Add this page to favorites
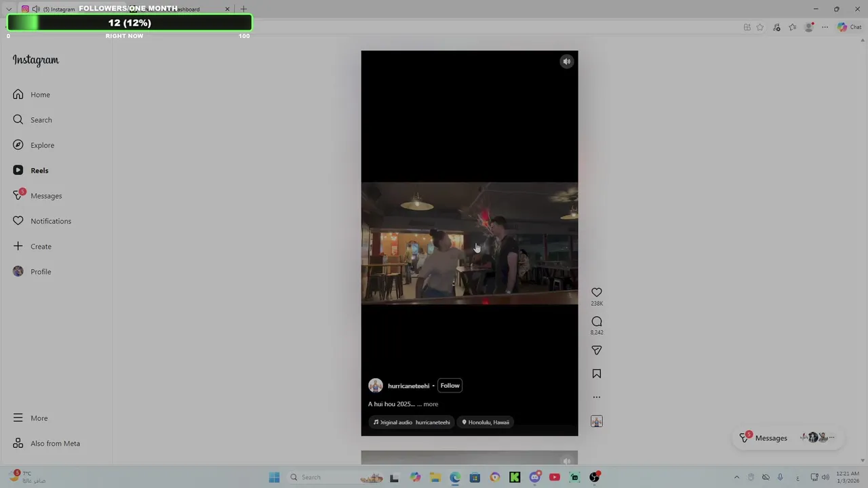Screen dimensions: 868x488 coord(760,27)
